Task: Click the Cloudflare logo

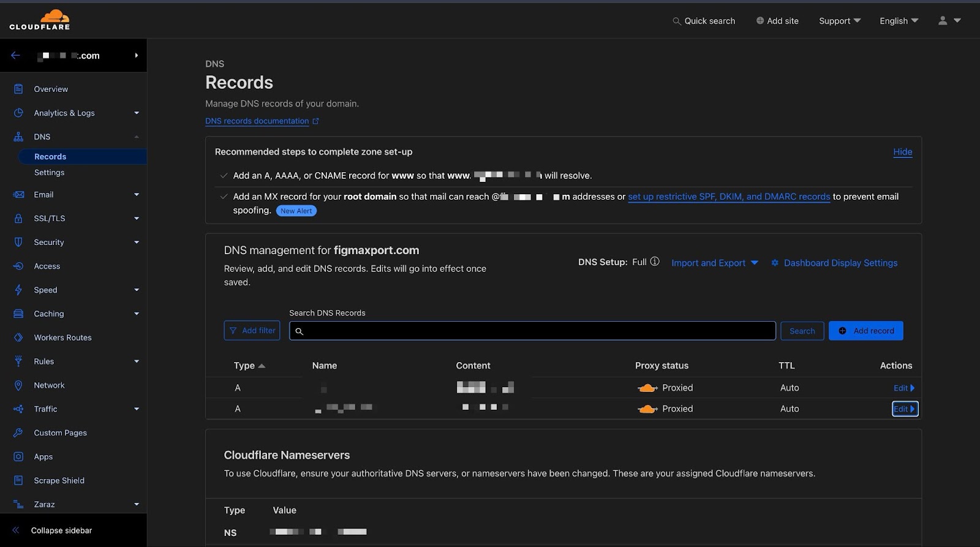Action: click(40, 20)
